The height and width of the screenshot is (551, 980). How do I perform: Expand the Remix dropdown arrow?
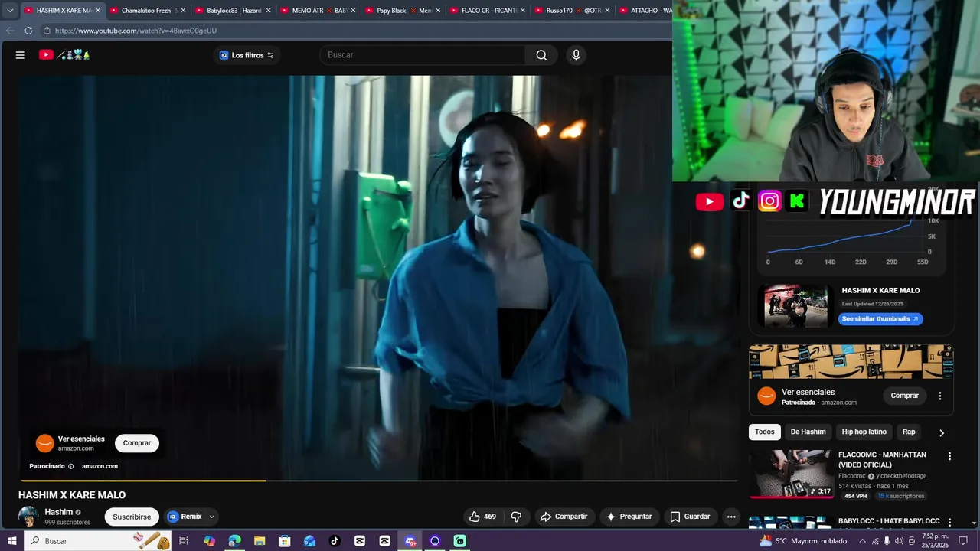click(211, 517)
